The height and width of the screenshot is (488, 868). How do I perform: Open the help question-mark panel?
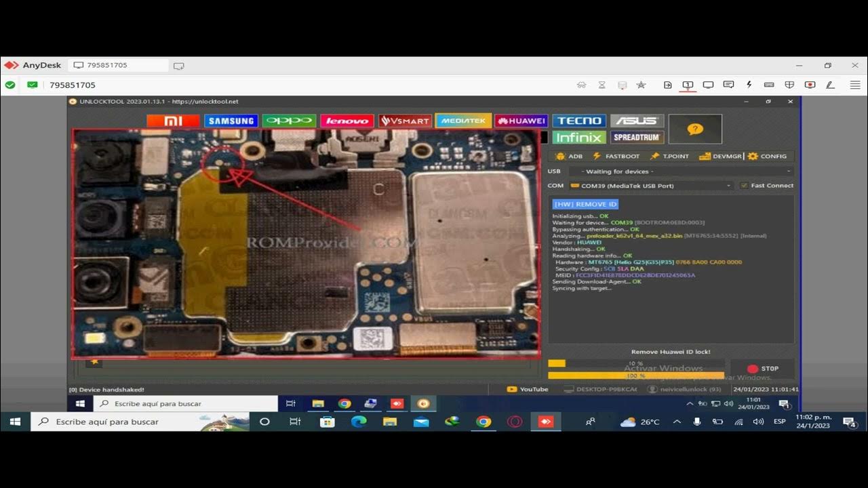pos(695,129)
